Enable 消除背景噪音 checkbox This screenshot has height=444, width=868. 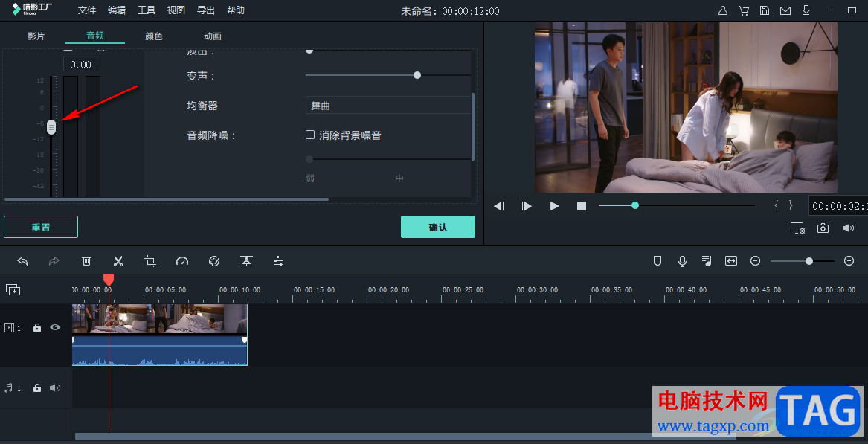click(x=310, y=135)
